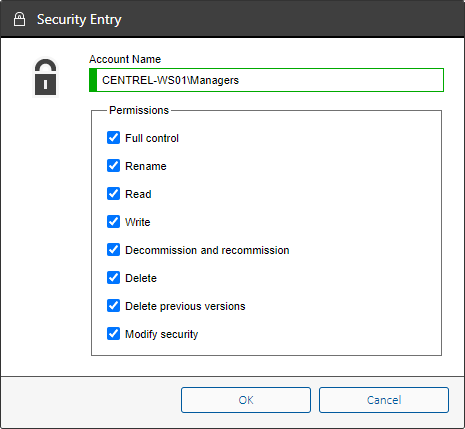Click the Account Name label
Image resolution: width=465 pixels, height=429 pixels.
(125, 59)
